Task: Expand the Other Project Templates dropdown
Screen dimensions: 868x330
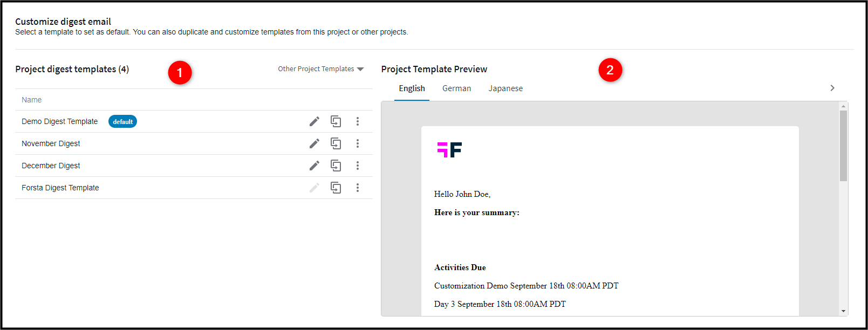Action: [321, 69]
